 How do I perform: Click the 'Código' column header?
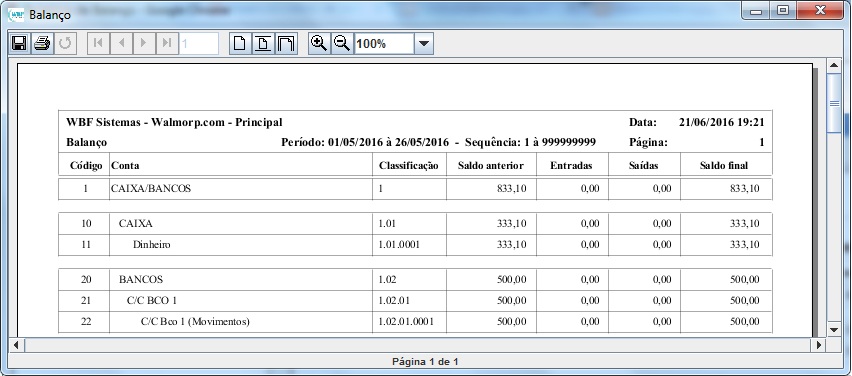[86, 166]
